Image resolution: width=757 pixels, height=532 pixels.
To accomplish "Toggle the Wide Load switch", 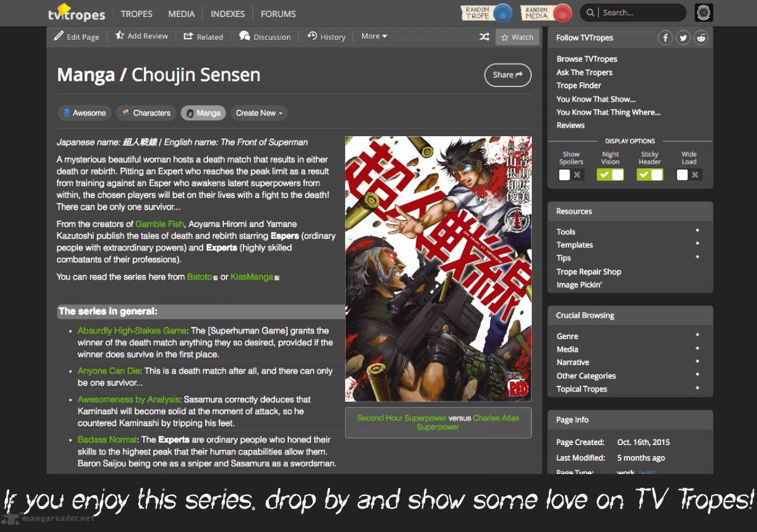I will point(689,175).
